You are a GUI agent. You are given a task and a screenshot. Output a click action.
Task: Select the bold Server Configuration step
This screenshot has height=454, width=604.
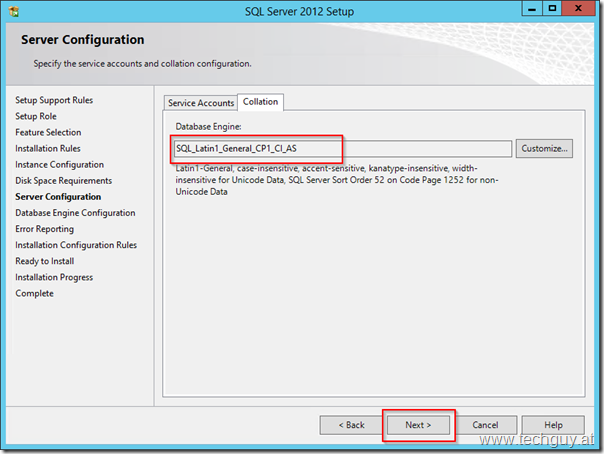(58, 197)
